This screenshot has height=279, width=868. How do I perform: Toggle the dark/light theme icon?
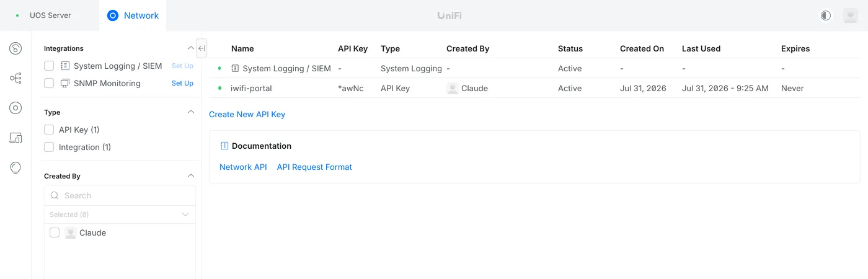[x=826, y=15]
